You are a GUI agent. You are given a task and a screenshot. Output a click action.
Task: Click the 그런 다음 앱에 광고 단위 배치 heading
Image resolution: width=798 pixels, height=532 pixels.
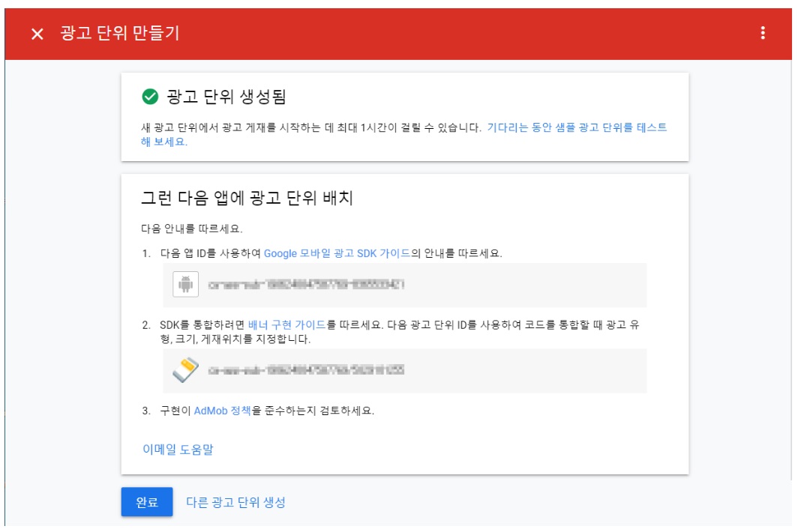coord(247,198)
